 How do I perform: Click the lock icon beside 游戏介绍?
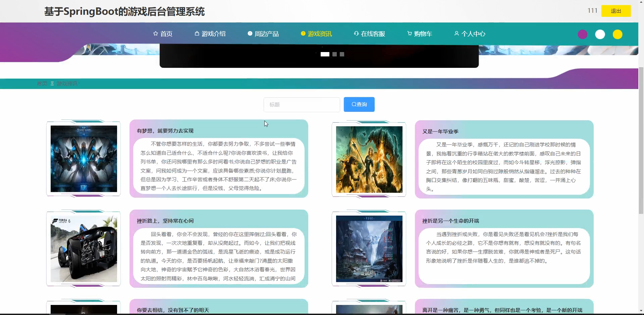pyautogui.click(x=197, y=34)
